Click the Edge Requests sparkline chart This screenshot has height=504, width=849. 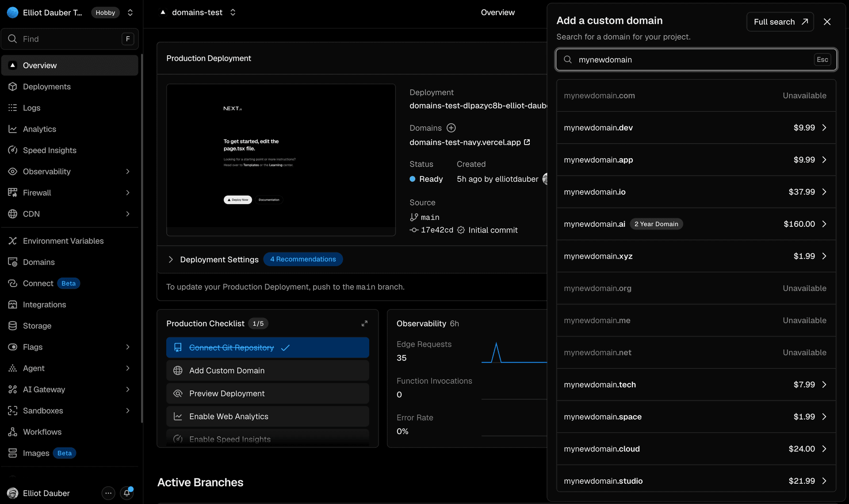click(x=514, y=352)
